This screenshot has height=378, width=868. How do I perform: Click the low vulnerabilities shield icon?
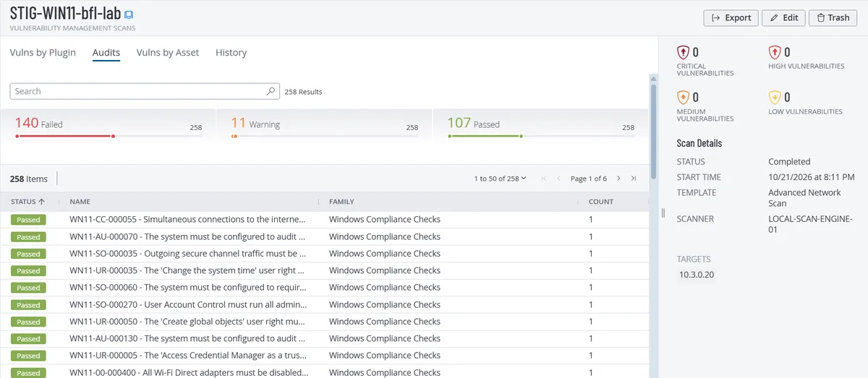(x=775, y=97)
